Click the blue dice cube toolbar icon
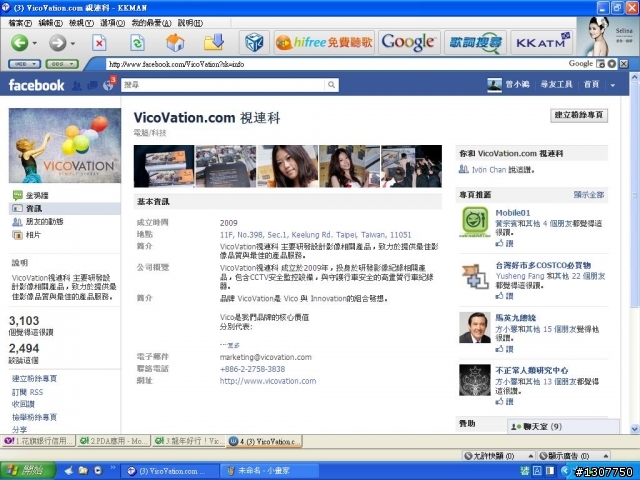Screen dimensions: 640x480 click(x=253, y=42)
